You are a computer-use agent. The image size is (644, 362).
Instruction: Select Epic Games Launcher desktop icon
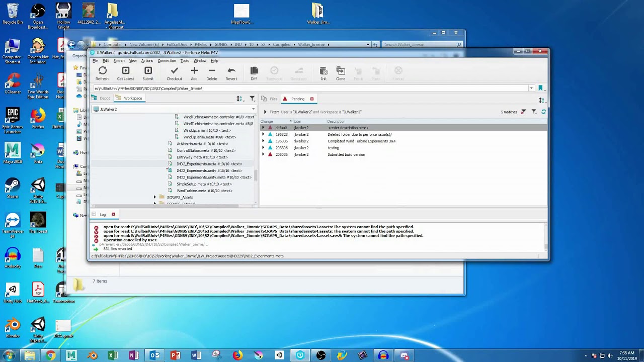[13, 121]
